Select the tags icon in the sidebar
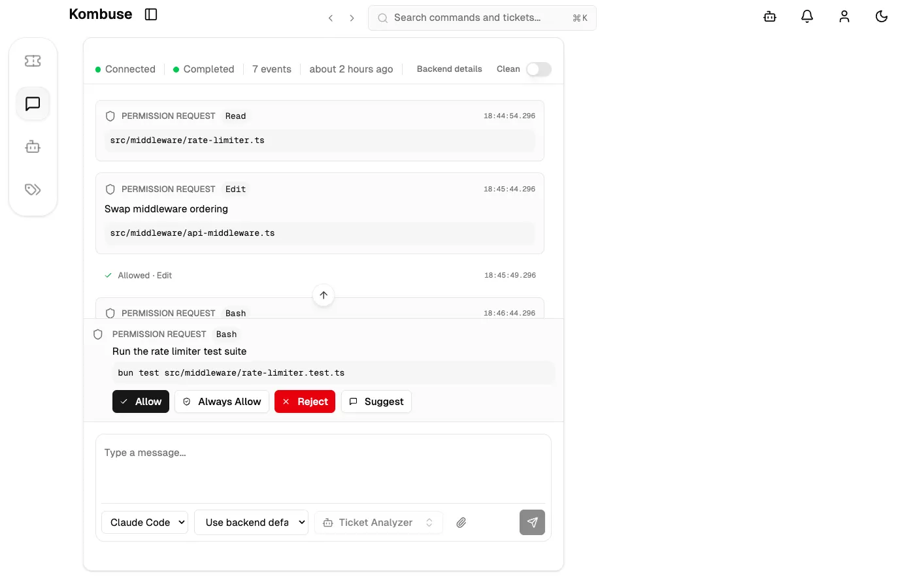 point(33,189)
